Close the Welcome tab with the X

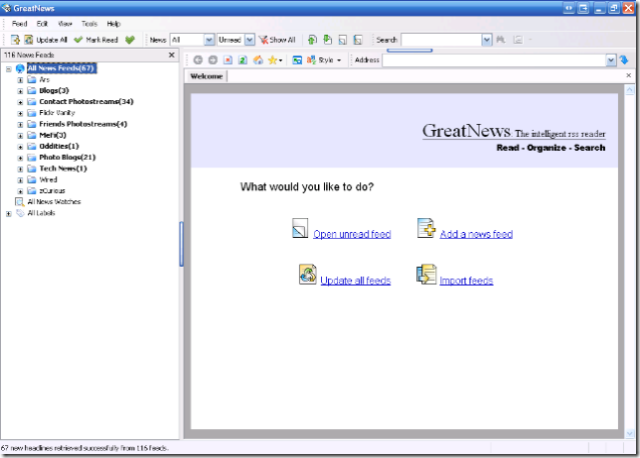point(629,76)
